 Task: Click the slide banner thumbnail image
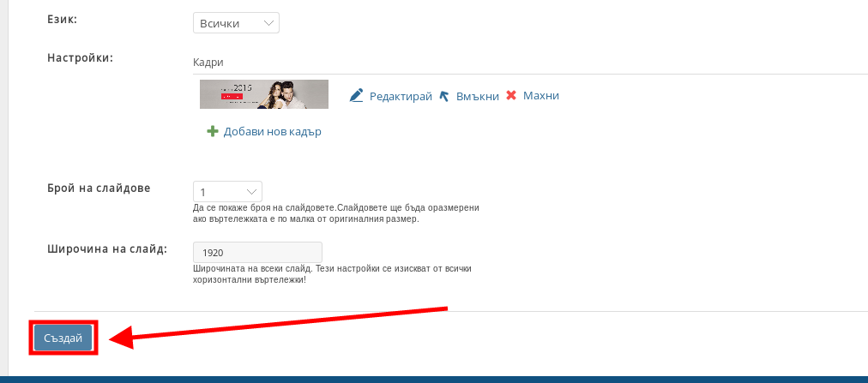click(264, 94)
